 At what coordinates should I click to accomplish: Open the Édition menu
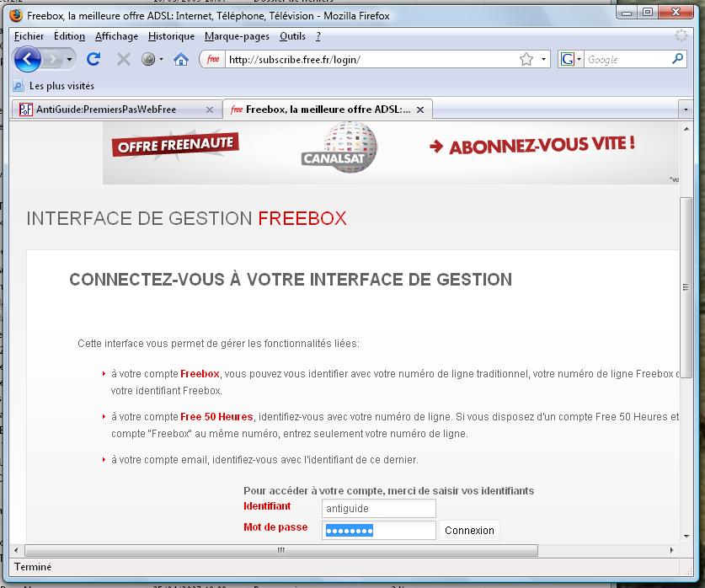point(69,36)
